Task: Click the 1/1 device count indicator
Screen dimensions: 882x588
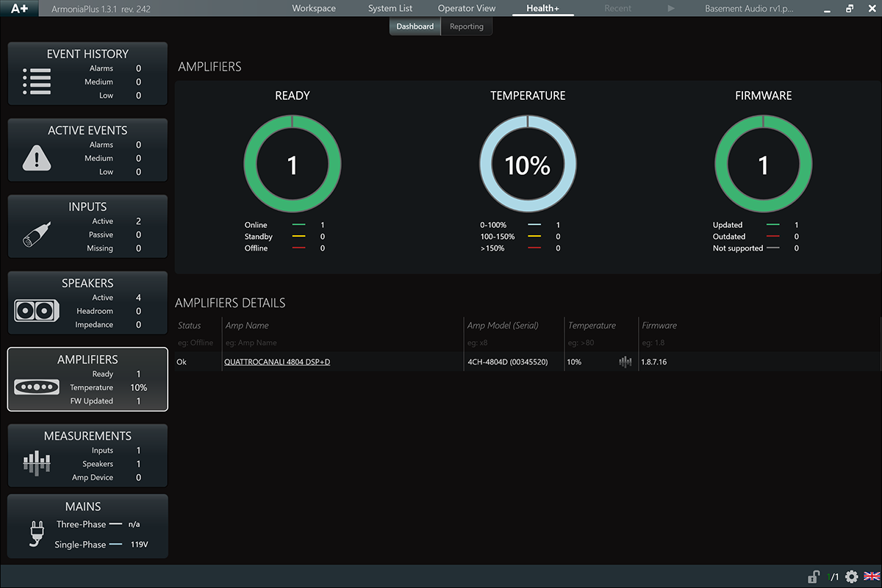Action: [x=833, y=577]
